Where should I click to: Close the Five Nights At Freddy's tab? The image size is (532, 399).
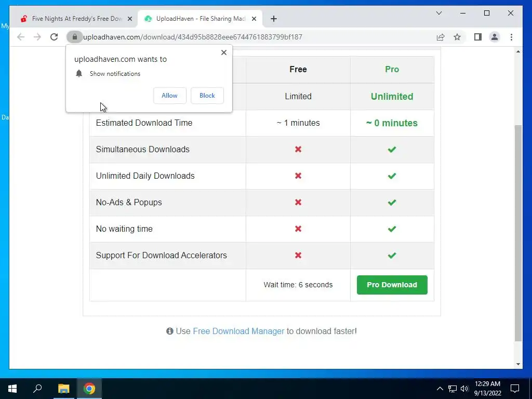coord(129,19)
